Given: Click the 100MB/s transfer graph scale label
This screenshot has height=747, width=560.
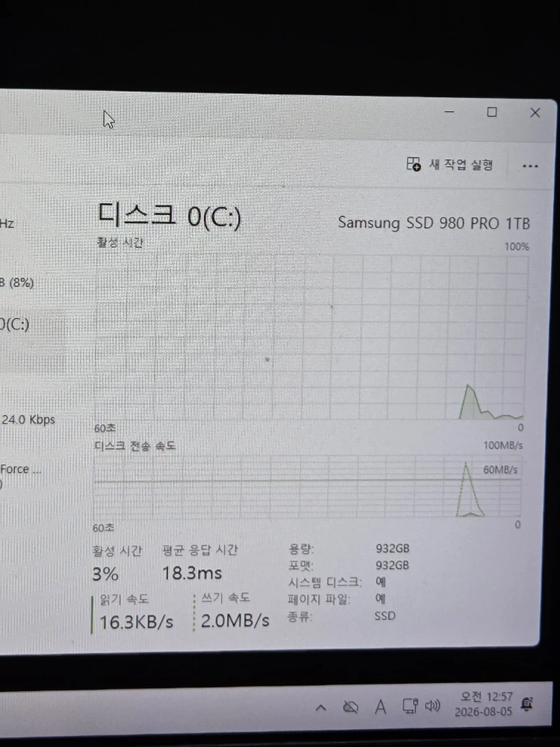Looking at the screenshot, I should coord(503,445).
